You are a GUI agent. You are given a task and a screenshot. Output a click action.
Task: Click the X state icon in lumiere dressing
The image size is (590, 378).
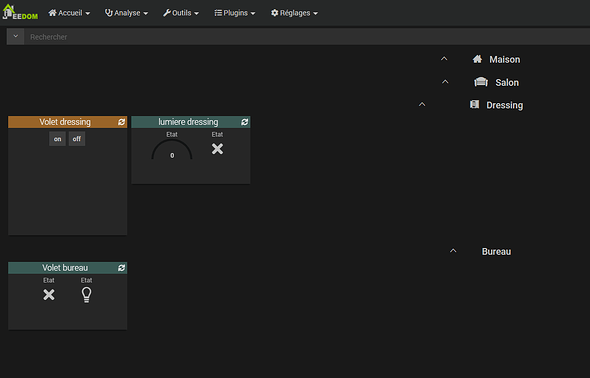click(217, 149)
